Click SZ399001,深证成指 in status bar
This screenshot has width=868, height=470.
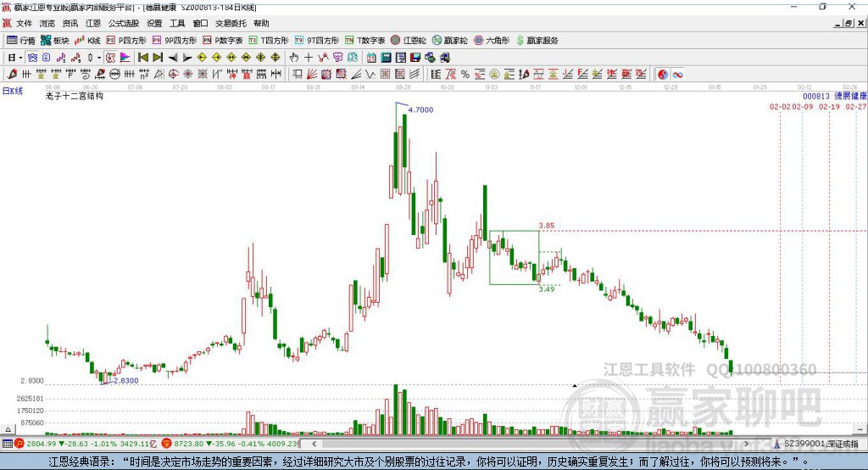(x=821, y=444)
